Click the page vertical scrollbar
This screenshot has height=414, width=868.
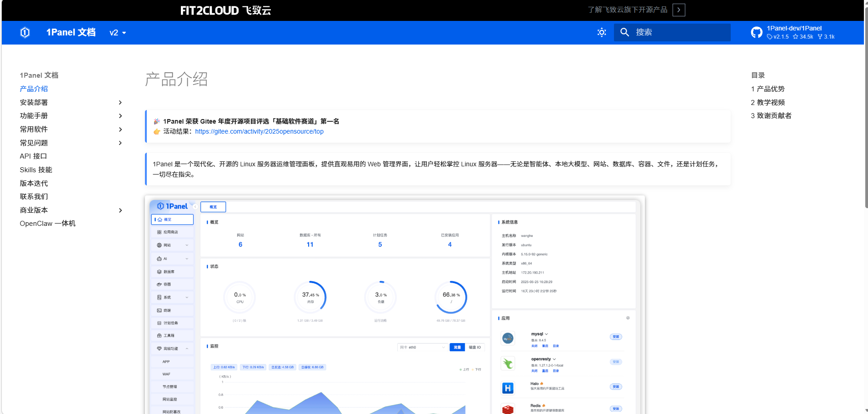click(866, 136)
